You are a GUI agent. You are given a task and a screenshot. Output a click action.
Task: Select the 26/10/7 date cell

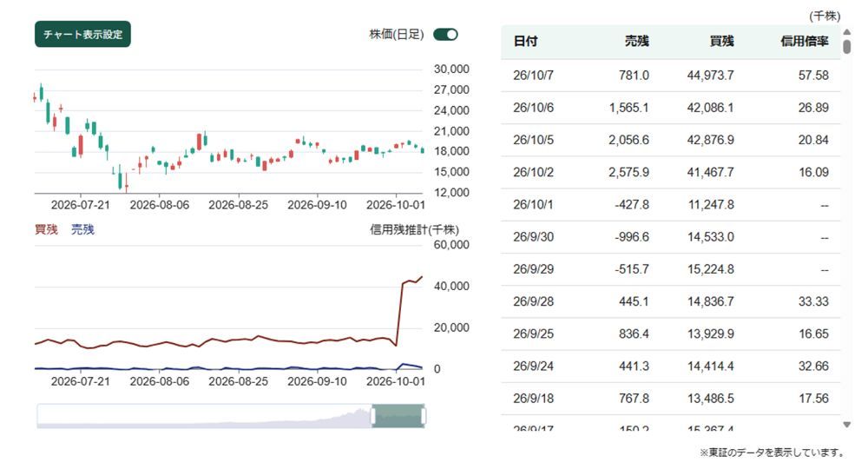pyautogui.click(x=533, y=76)
